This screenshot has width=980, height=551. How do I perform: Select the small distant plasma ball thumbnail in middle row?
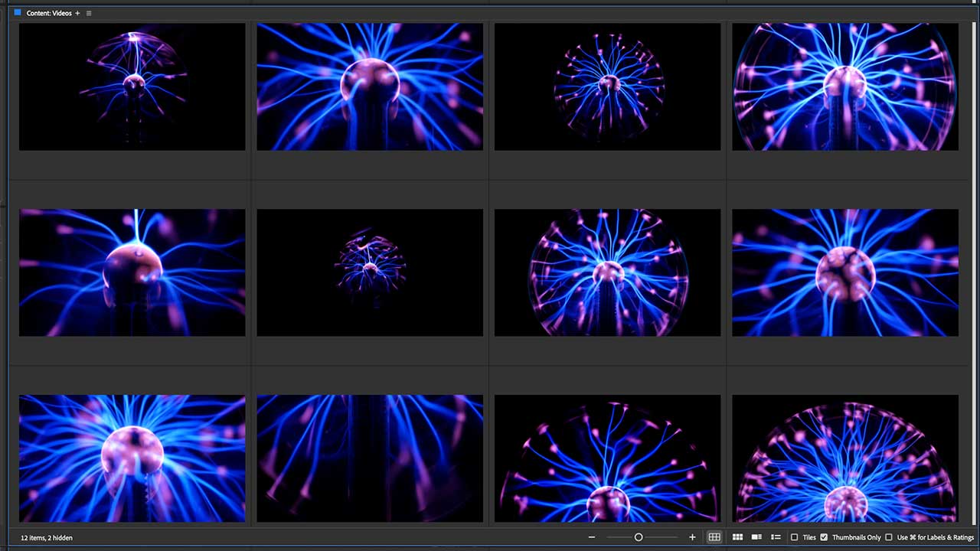click(x=370, y=272)
